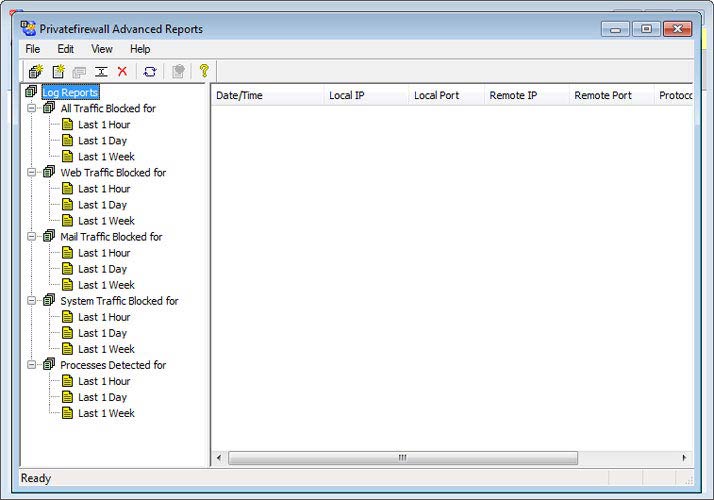Click the Protocol column header
Screen dimensions: 714x500
[674, 95]
